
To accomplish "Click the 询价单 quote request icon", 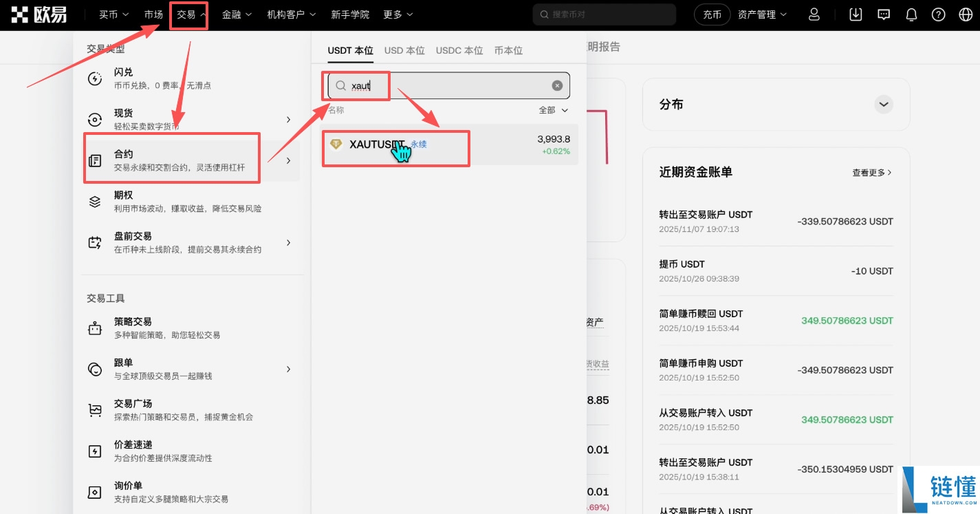I will (x=95, y=491).
